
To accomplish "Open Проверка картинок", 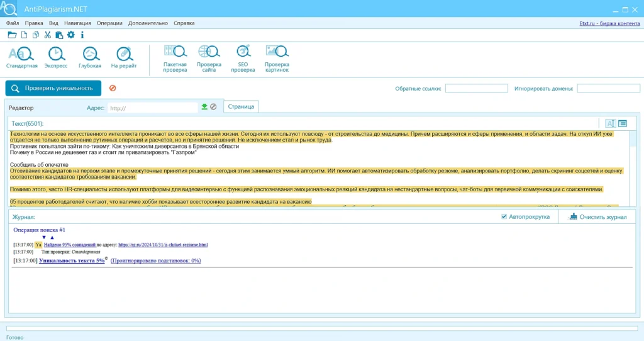I will pos(277,59).
